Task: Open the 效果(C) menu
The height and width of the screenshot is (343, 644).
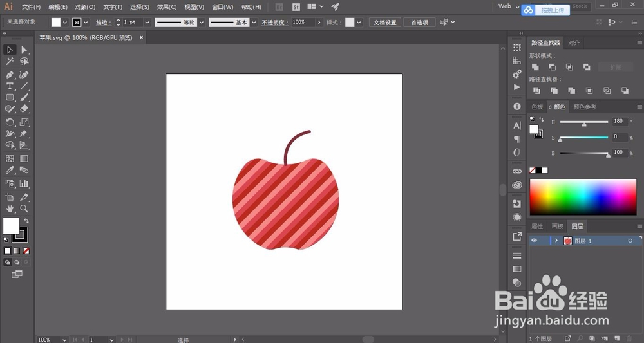Action: coord(167,7)
